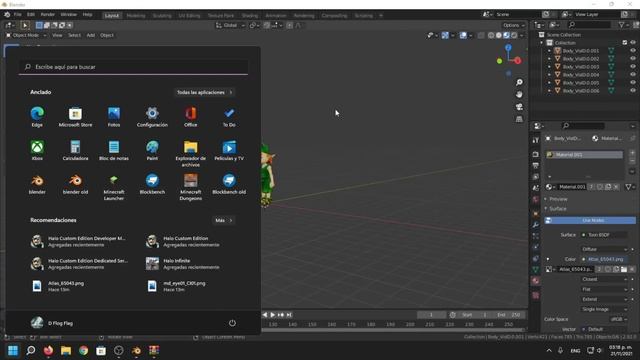Open Modifier properties wrench tab

pyautogui.click(x=536, y=225)
